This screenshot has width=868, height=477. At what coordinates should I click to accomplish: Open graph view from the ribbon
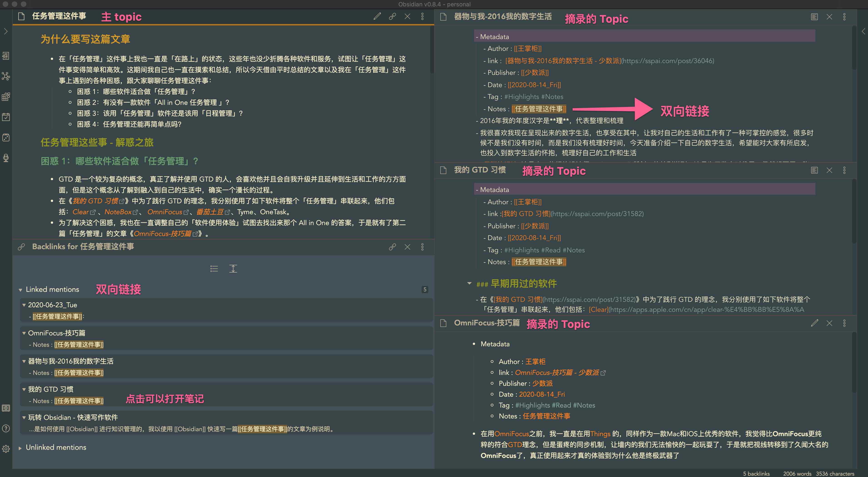point(6,76)
